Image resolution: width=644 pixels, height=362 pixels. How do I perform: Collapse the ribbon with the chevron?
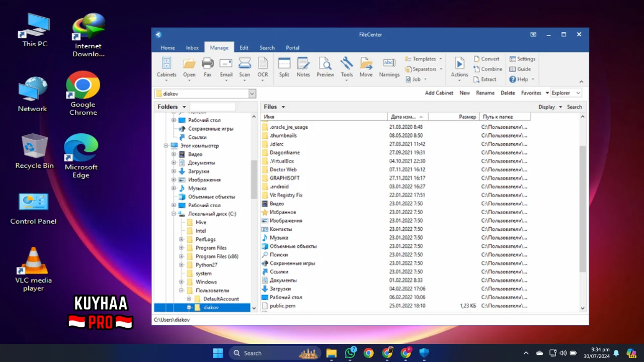581,82
